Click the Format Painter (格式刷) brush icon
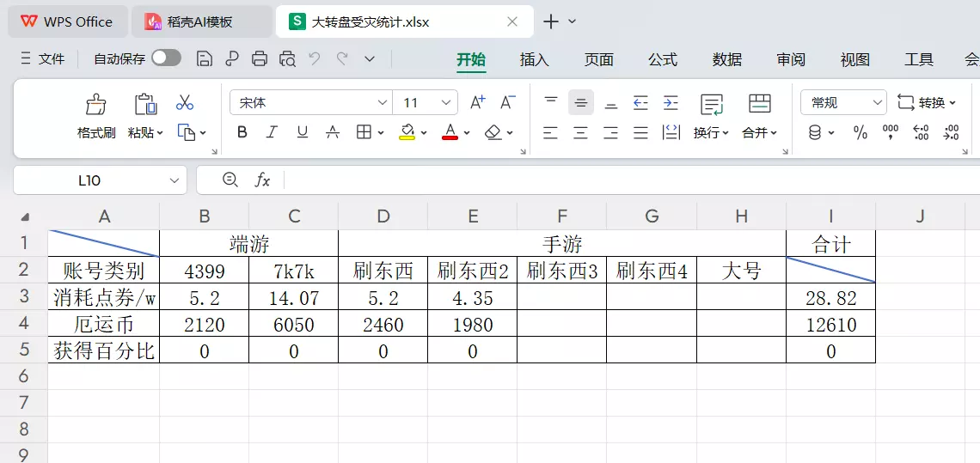Viewport: 980px width, 463px height. tap(96, 103)
